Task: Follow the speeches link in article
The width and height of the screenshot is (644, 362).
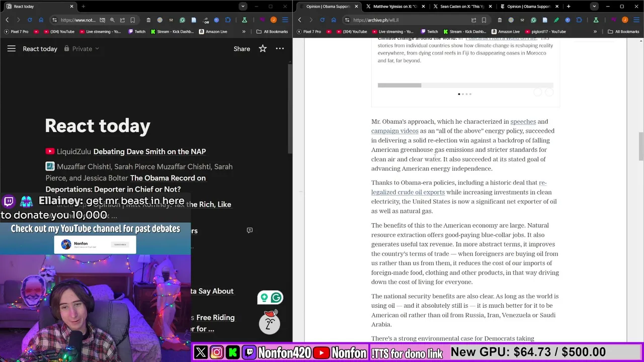Action: point(523,122)
